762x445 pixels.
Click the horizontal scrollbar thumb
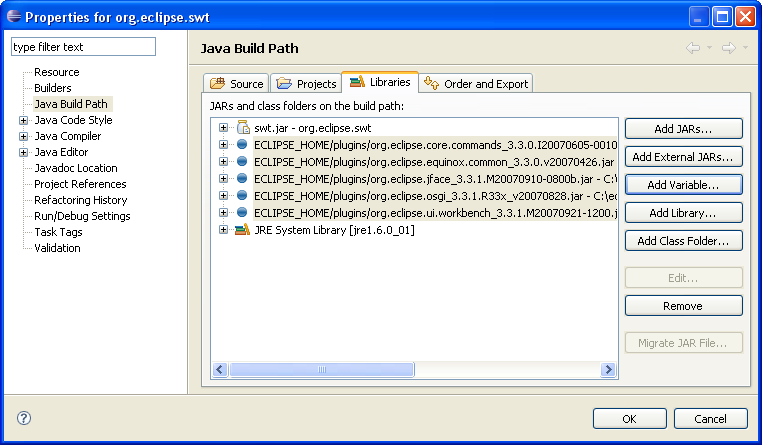pos(322,369)
